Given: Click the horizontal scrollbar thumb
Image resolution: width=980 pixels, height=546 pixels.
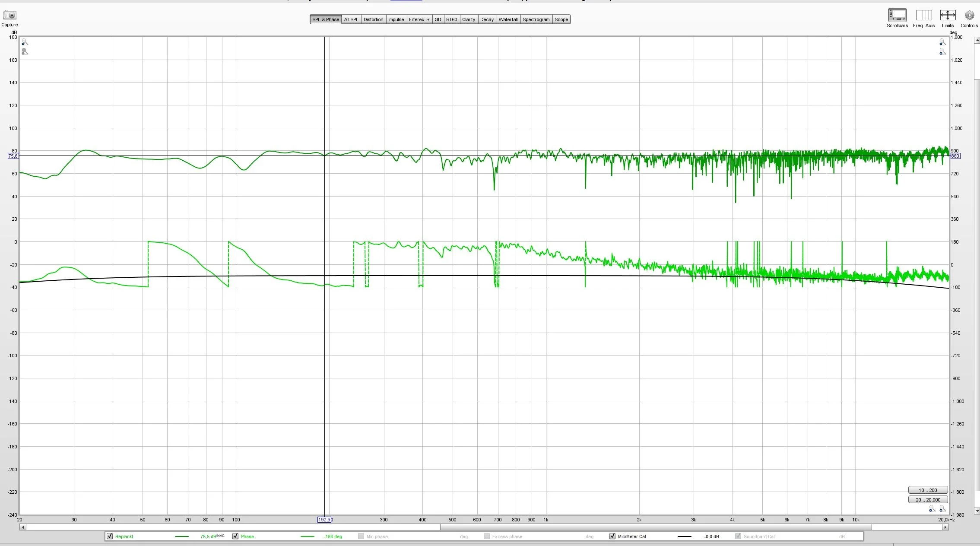Looking at the screenshot, I should tap(656, 527).
